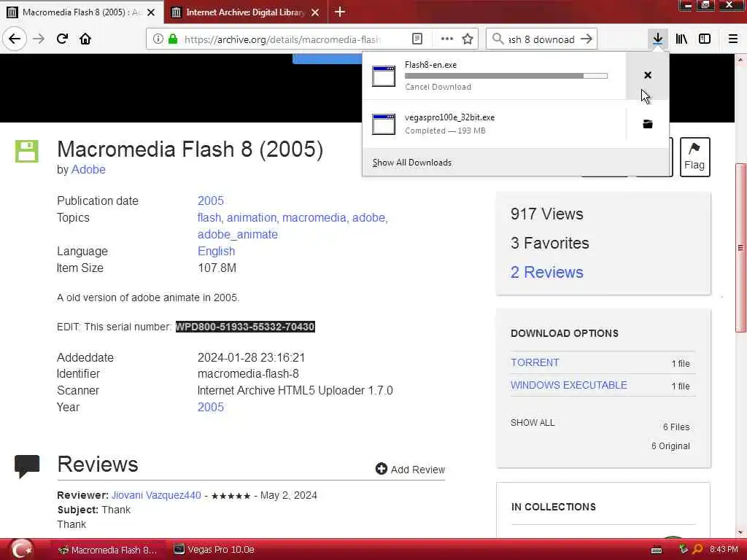Screen dimensions: 747x560
Task: Click the search box containing 'ash 8 download'
Action: (542, 39)
